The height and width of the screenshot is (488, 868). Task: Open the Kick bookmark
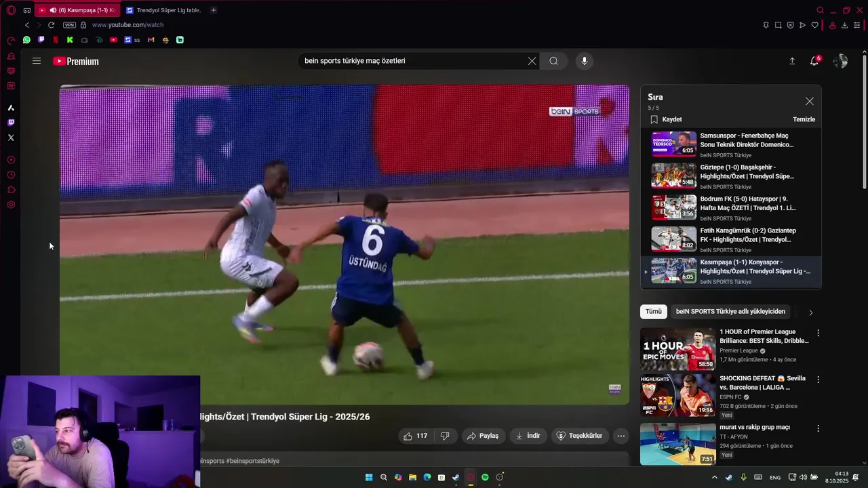click(70, 40)
